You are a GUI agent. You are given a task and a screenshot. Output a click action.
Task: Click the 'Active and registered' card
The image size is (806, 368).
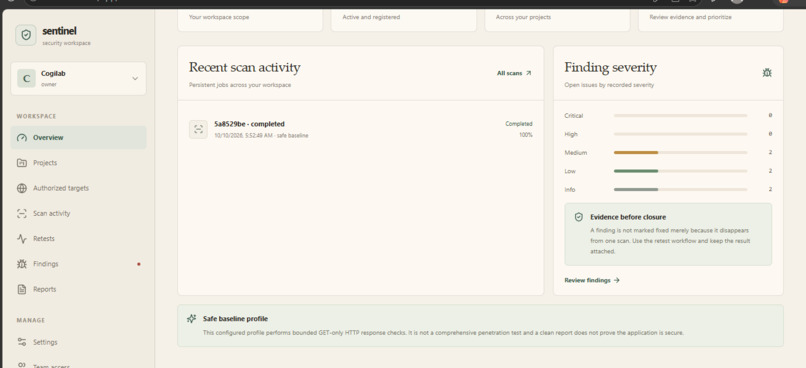click(404, 20)
